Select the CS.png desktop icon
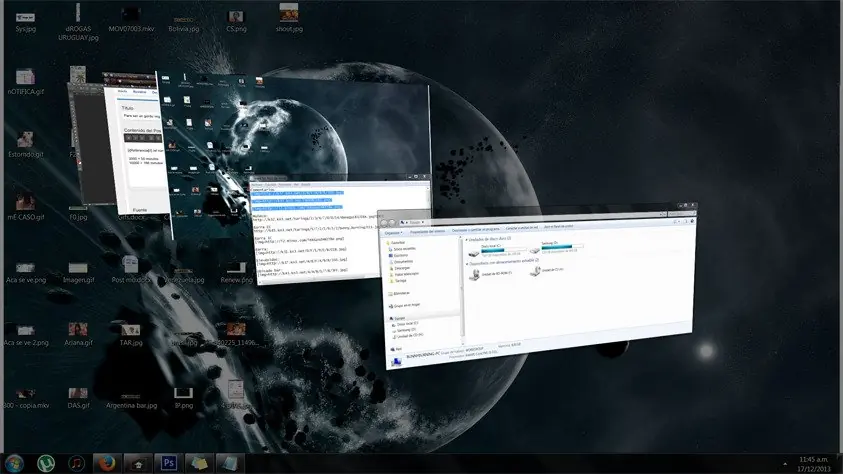The height and width of the screenshot is (474, 843). [236, 21]
